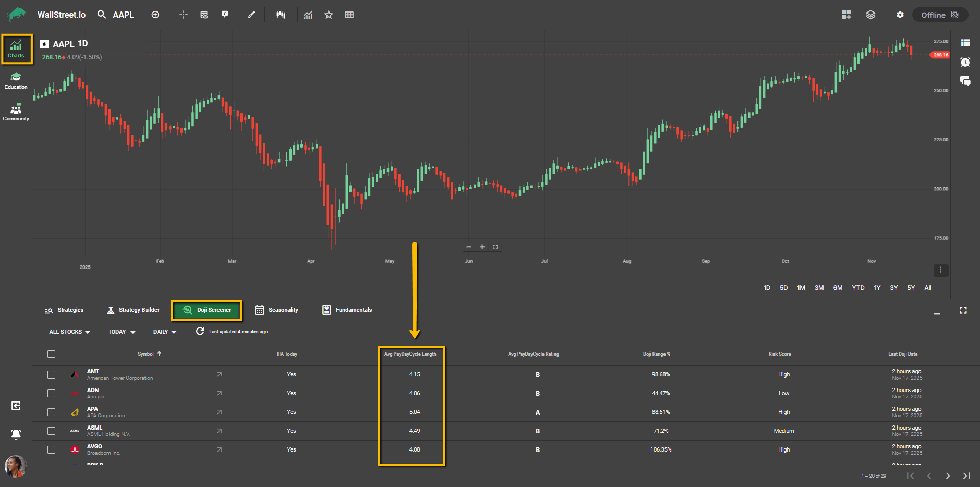The image size is (980, 487).
Task: Click the refresh icon next to Last updated
Action: point(200,332)
